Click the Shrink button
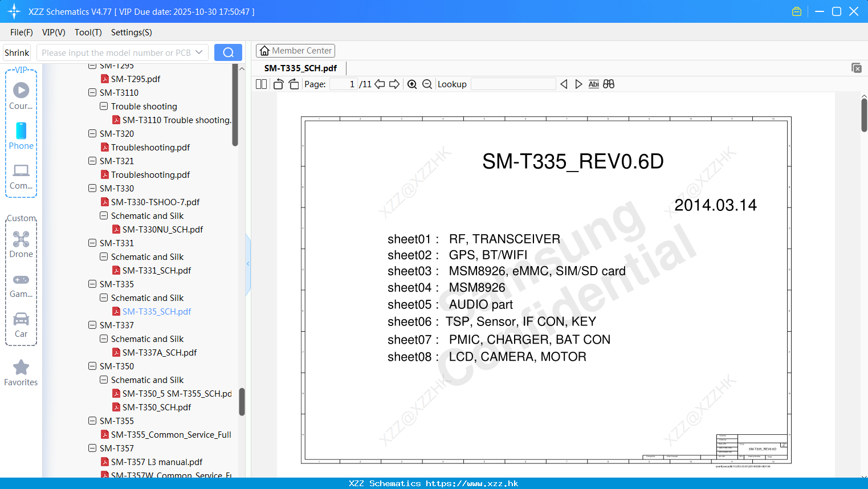 coord(17,52)
